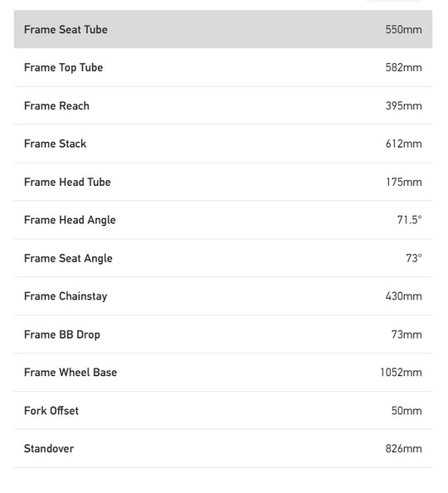Select the Frame Chainstay label
Image resolution: width=448 pixels, height=493 pixels.
(66, 296)
